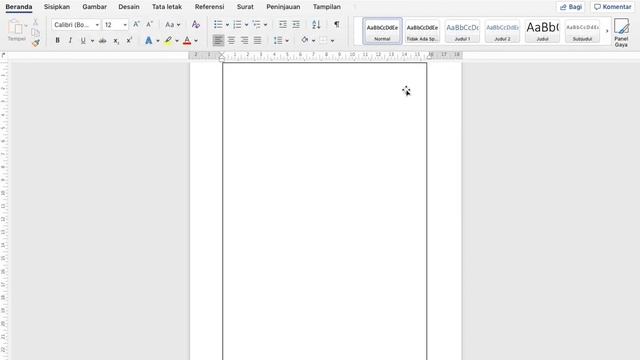Expand the styles gallery arrow

click(607, 31)
